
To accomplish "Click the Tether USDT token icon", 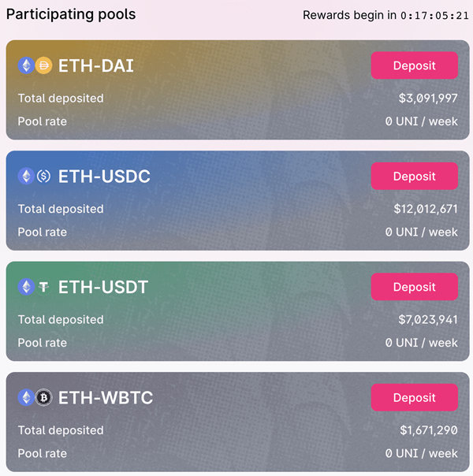I will pos(43,287).
